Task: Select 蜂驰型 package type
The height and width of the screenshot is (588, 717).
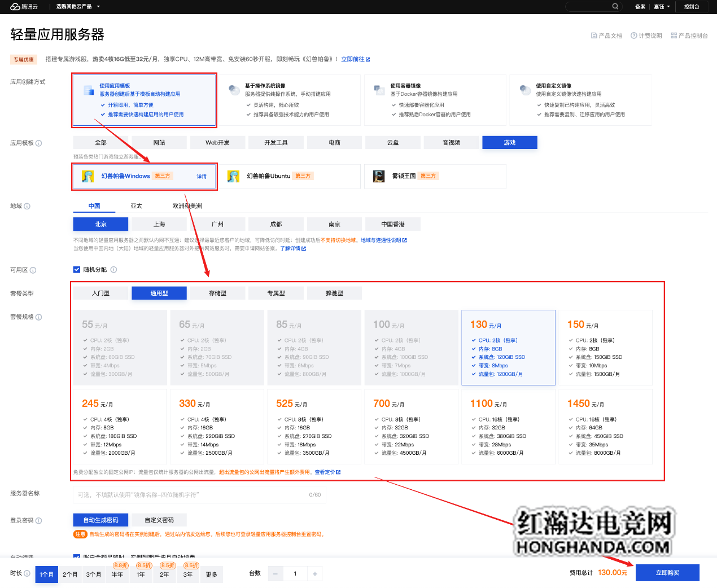Action: click(x=335, y=293)
